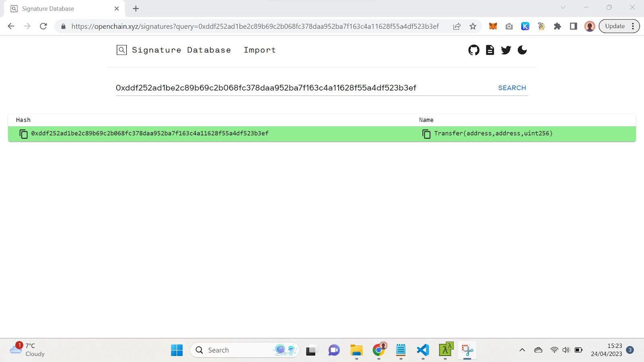Share this page from the address bar

457,27
